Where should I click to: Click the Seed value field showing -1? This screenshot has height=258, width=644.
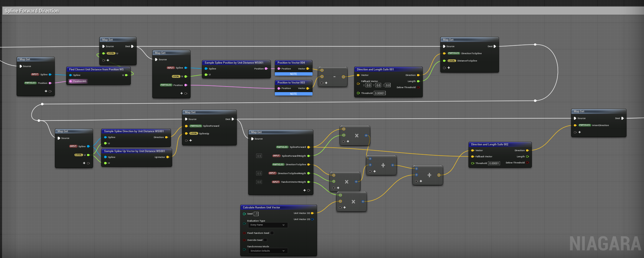[256, 214]
